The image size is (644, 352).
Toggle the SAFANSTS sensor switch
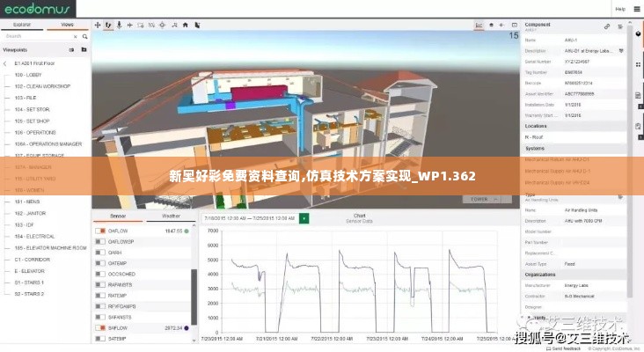pyautogui.click(x=100, y=317)
